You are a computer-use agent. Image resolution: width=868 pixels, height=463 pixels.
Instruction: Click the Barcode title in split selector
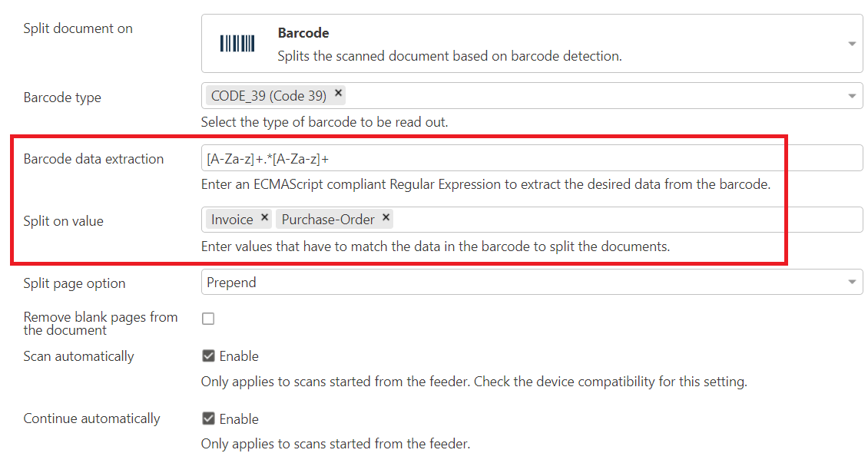[303, 33]
